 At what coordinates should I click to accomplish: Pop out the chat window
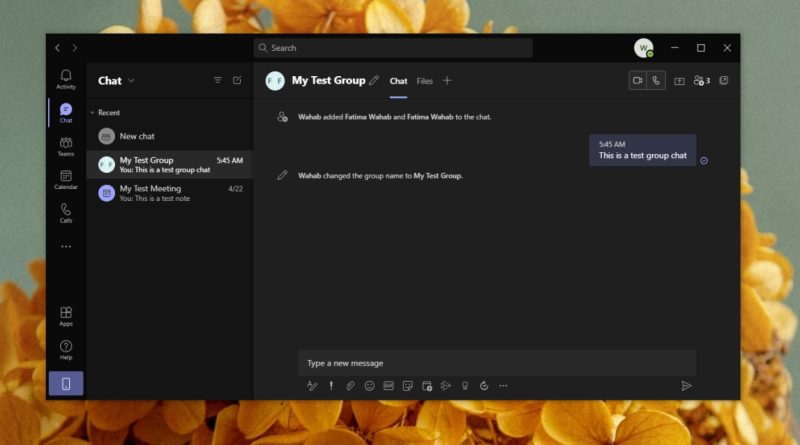point(723,81)
